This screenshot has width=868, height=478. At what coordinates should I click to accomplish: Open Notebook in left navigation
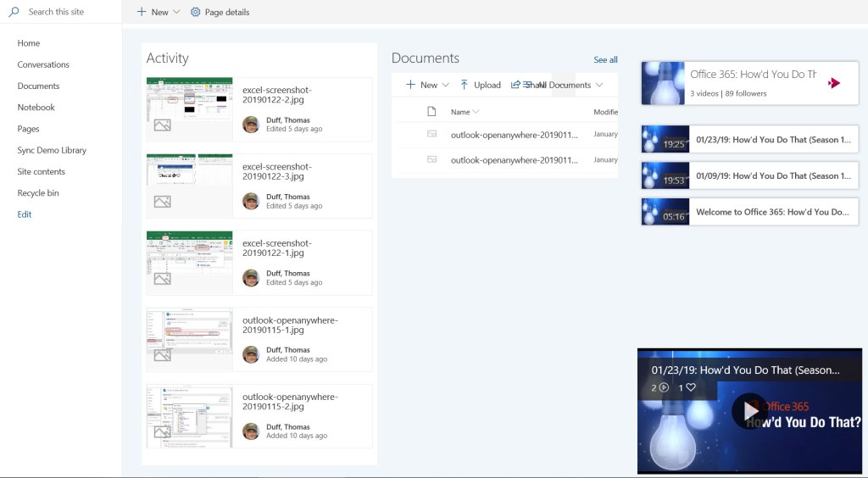(x=36, y=108)
